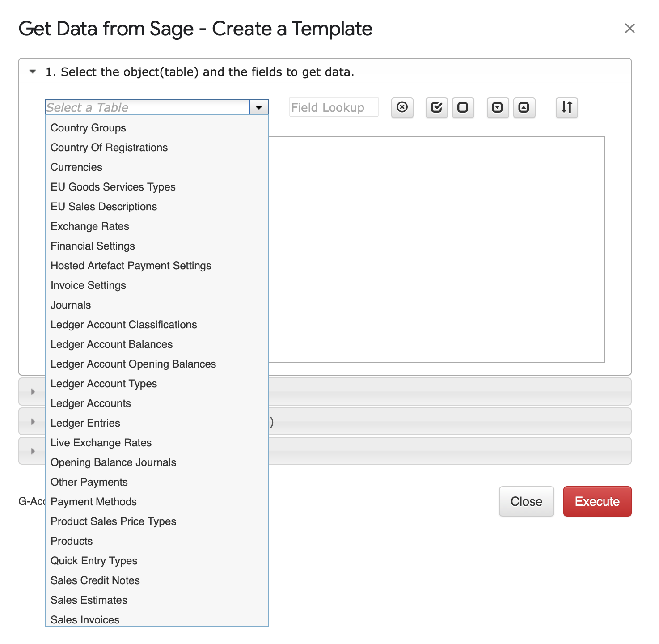Image resolution: width=659 pixels, height=644 pixels.
Task: Click the check all fields icon
Action: coord(436,107)
